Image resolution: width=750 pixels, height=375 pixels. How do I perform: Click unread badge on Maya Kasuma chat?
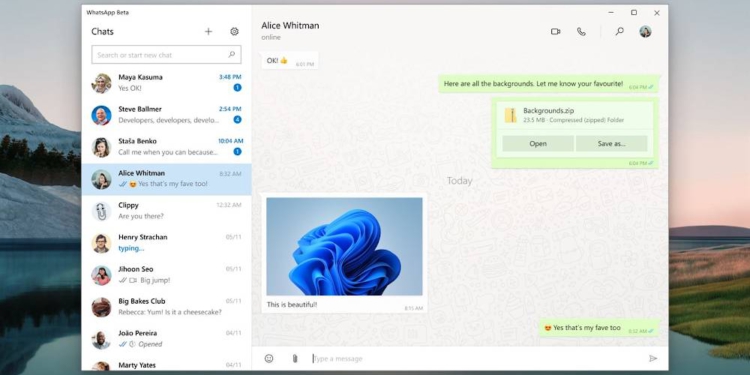pyautogui.click(x=237, y=88)
